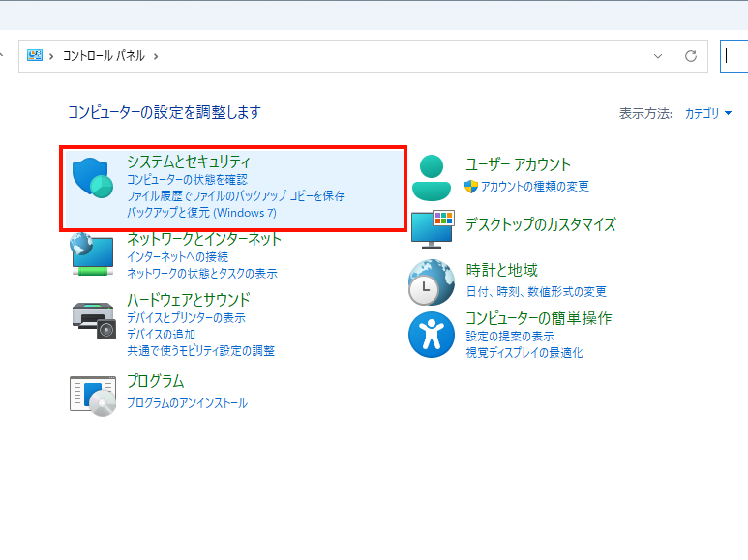Click the ハードウェアとサウンド printer icon
Screen dimensions: 748x560
point(94,320)
